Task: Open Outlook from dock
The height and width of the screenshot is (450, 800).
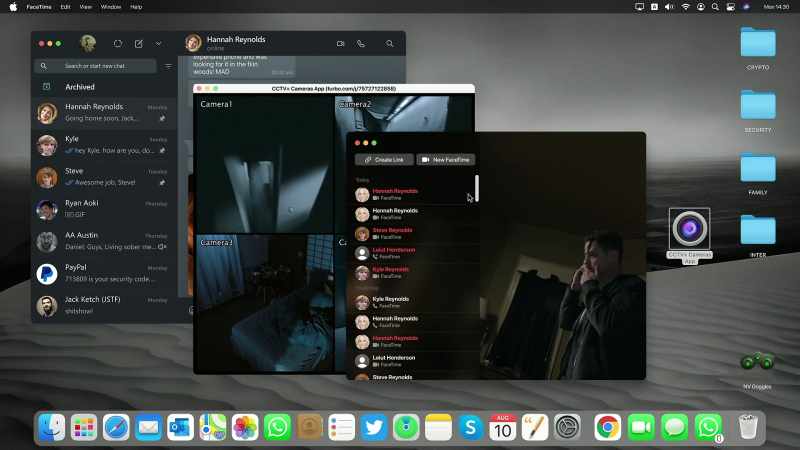Action: (x=180, y=427)
